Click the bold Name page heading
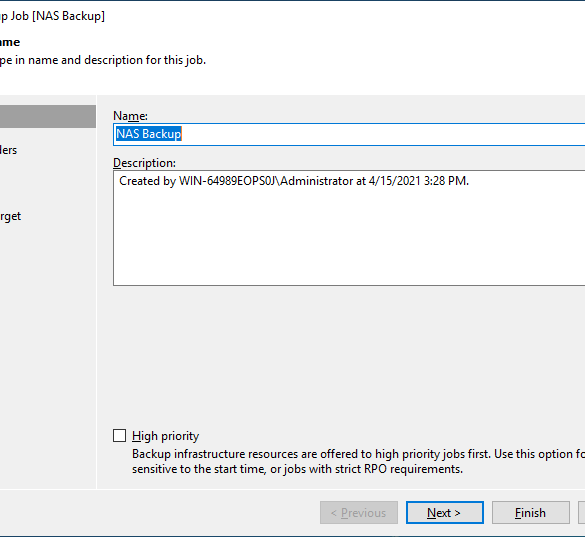 (10, 42)
